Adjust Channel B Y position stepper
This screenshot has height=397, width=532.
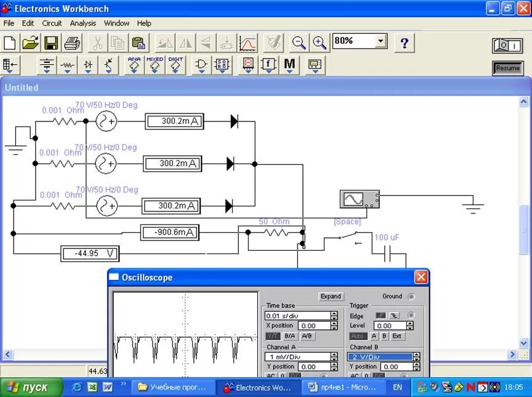point(417,367)
